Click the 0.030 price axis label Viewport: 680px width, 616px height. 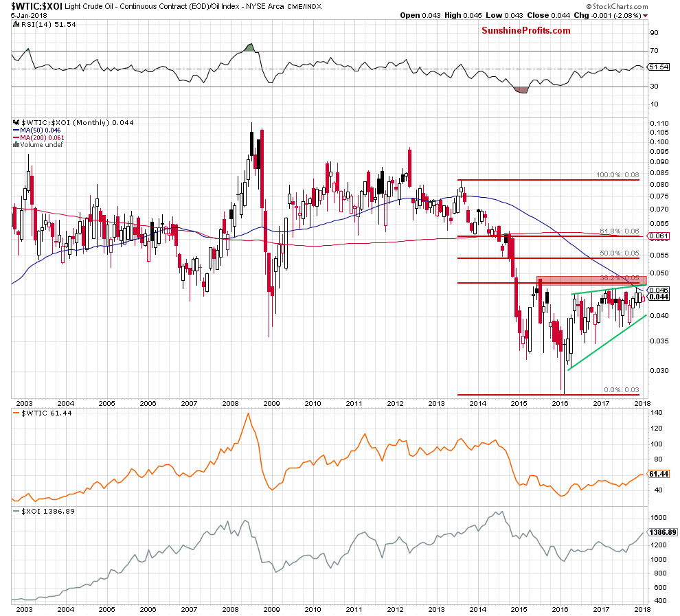[x=659, y=371]
